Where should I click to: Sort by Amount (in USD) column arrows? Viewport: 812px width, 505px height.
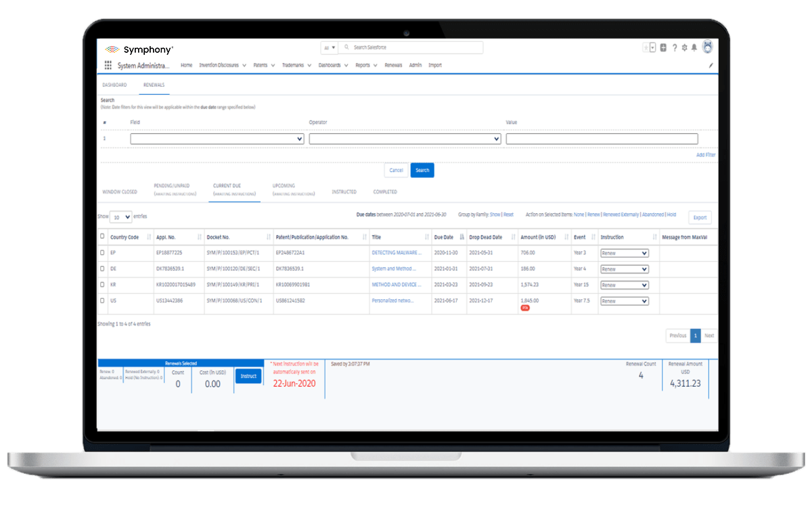566,238
